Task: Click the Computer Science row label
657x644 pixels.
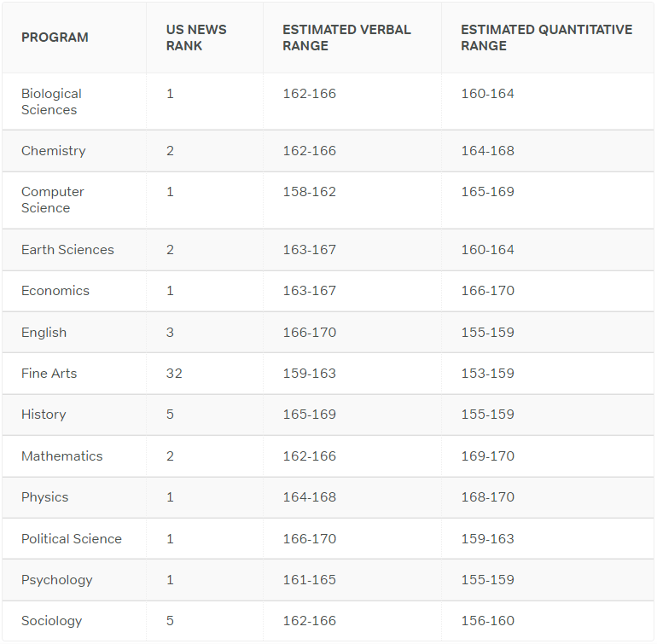Action: (52, 200)
